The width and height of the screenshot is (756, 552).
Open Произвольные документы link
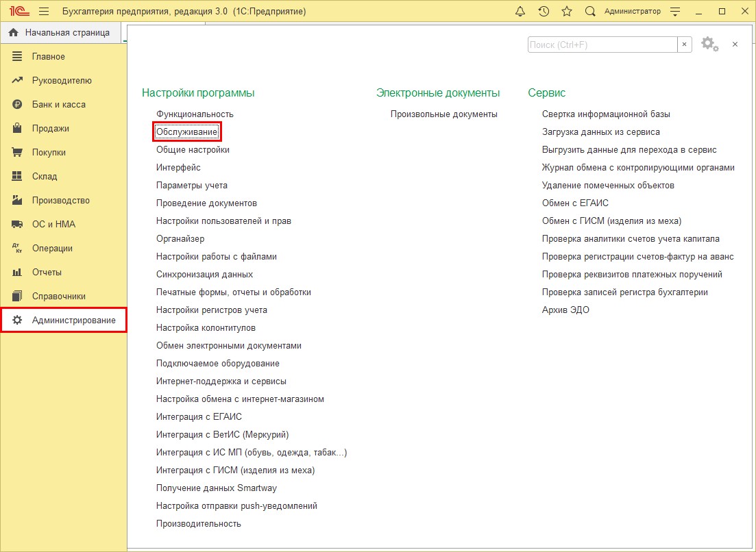(443, 114)
